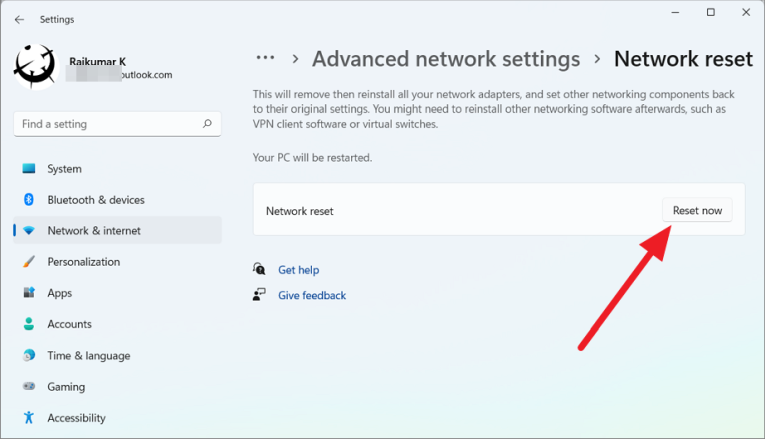Click the Time & language globe icon
765x439 pixels.
(x=29, y=355)
